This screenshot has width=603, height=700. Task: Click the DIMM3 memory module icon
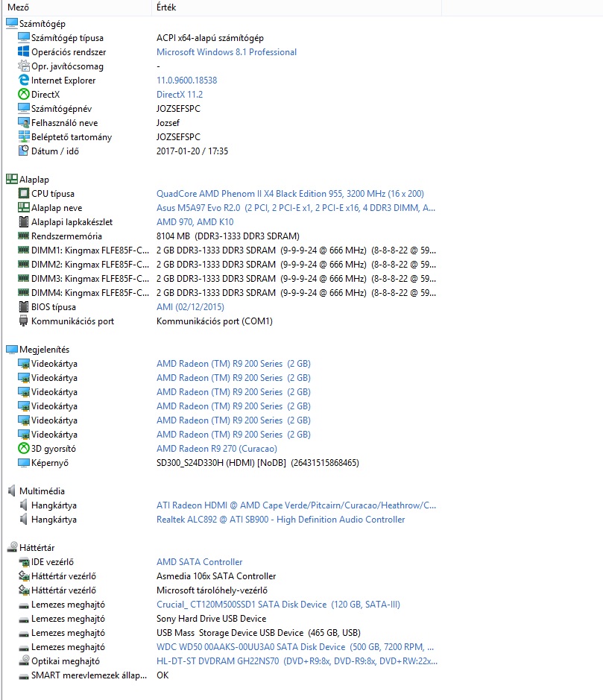(x=24, y=278)
